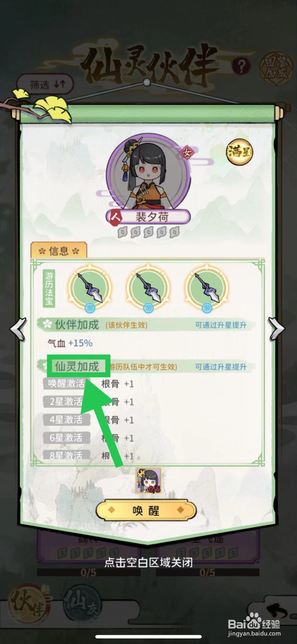
Task: Go to previous companion with left arrow
Action: pos(19,329)
